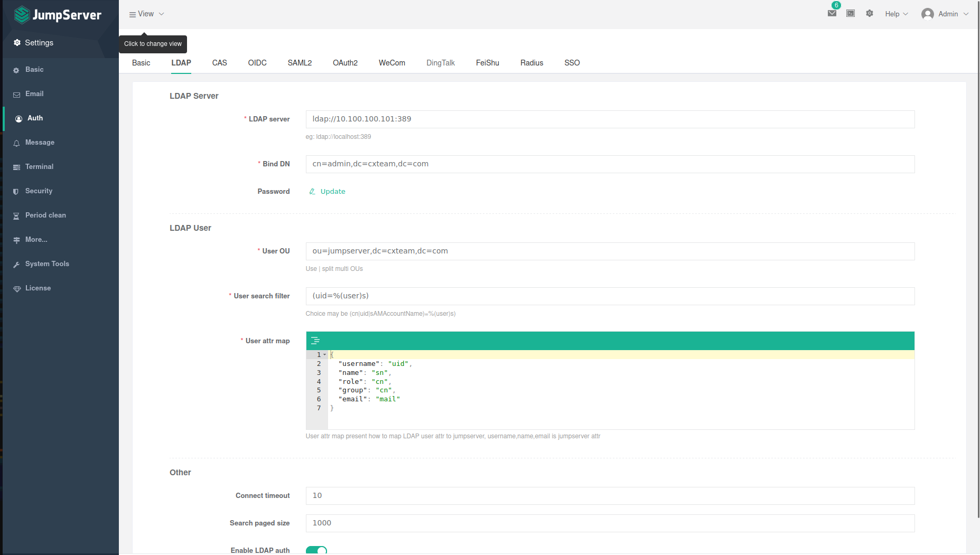The width and height of the screenshot is (980, 555).
Task: Open the View selector dropdown
Action: pyautogui.click(x=146, y=14)
